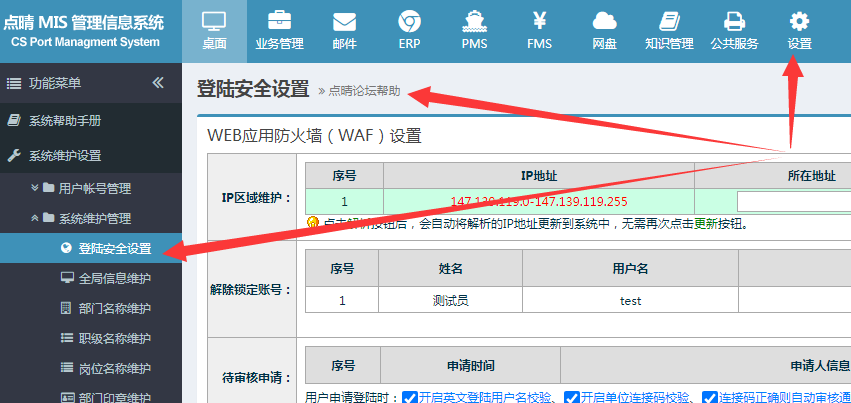Click hint bulb icon below IP table

pyautogui.click(x=313, y=223)
